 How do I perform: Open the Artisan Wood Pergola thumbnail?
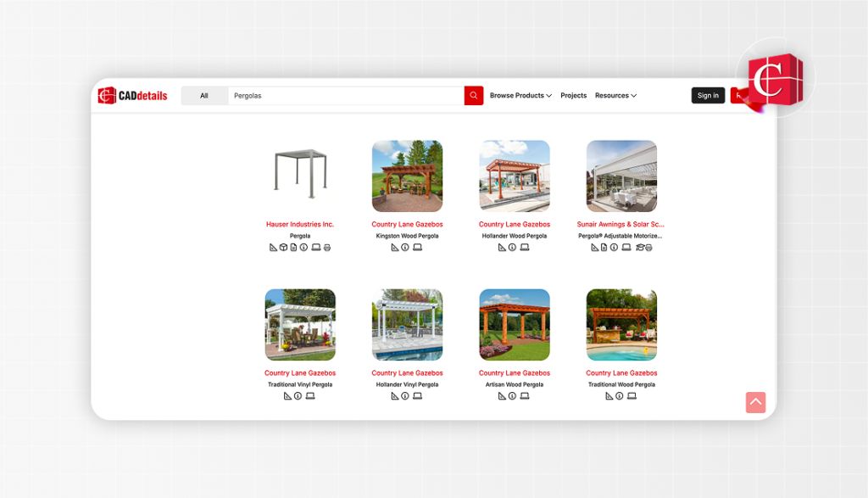(515, 325)
